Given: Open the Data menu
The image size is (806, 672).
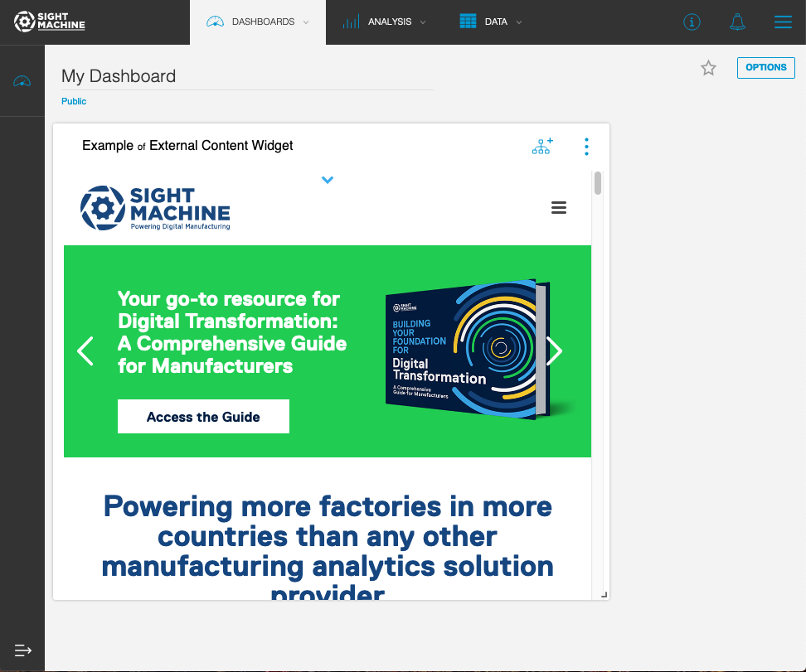Looking at the screenshot, I should click(x=490, y=22).
